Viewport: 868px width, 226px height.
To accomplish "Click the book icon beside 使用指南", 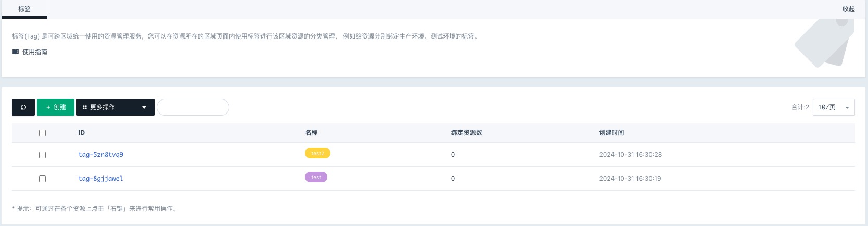I will tap(16, 52).
